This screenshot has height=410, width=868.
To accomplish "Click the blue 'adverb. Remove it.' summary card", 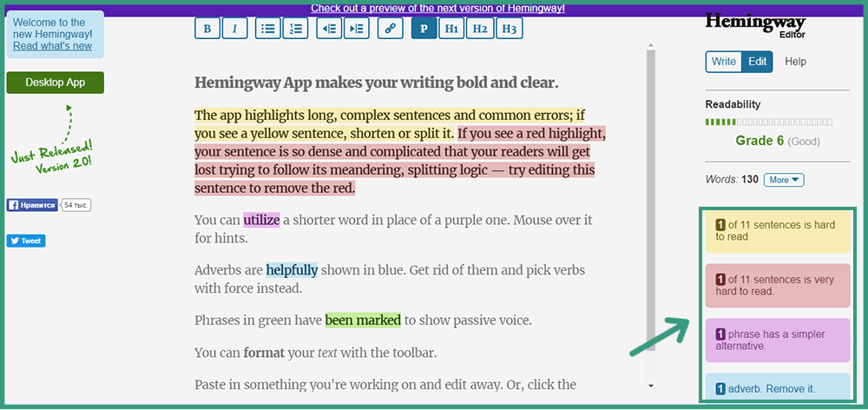I will 777,387.
